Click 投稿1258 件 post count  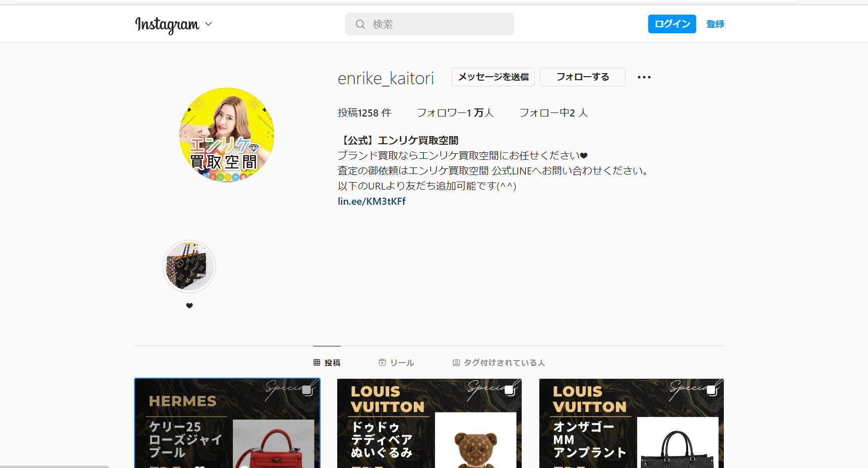(364, 112)
